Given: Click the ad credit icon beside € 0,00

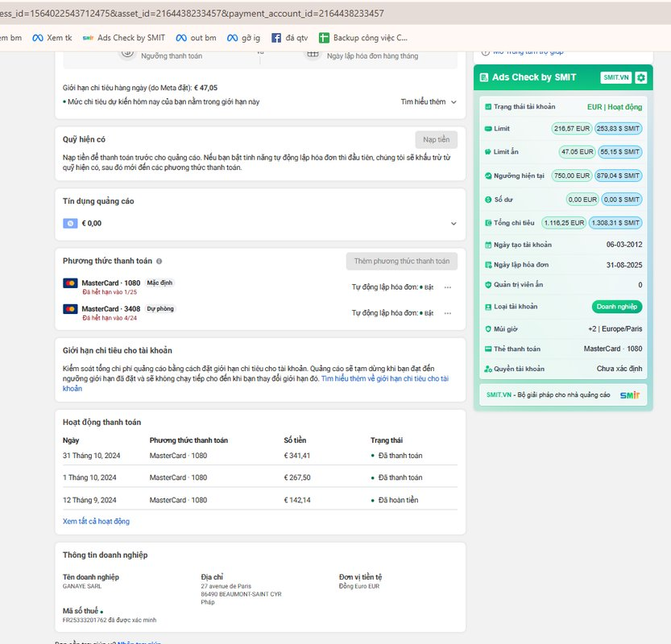Looking at the screenshot, I should tap(70, 223).
